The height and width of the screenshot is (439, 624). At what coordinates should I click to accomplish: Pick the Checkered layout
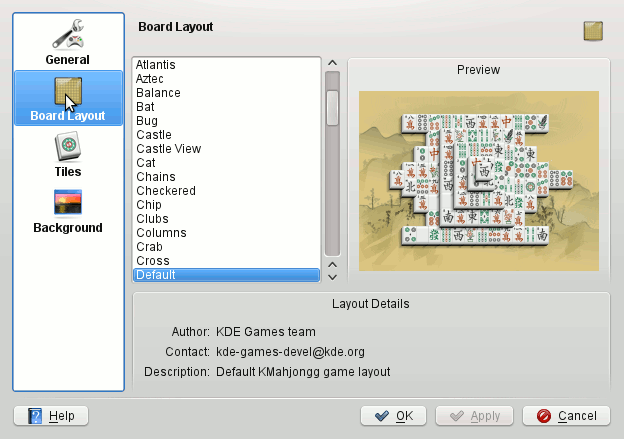click(165, 191)
